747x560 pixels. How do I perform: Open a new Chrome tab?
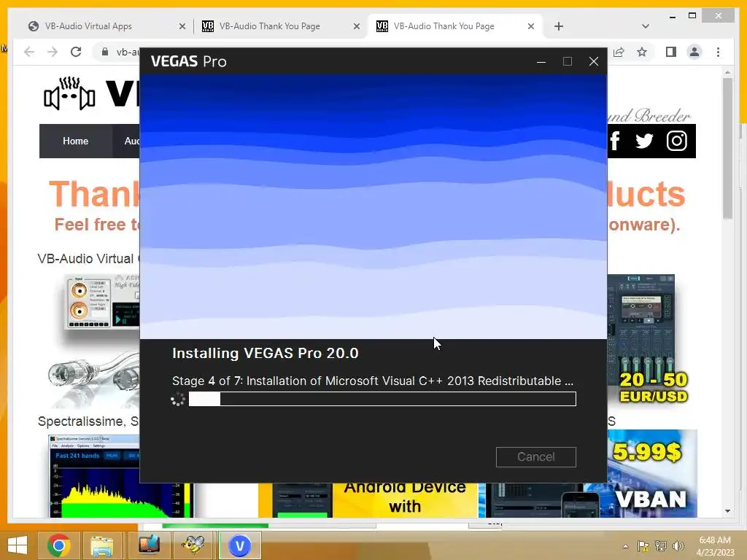coord(559,26)
